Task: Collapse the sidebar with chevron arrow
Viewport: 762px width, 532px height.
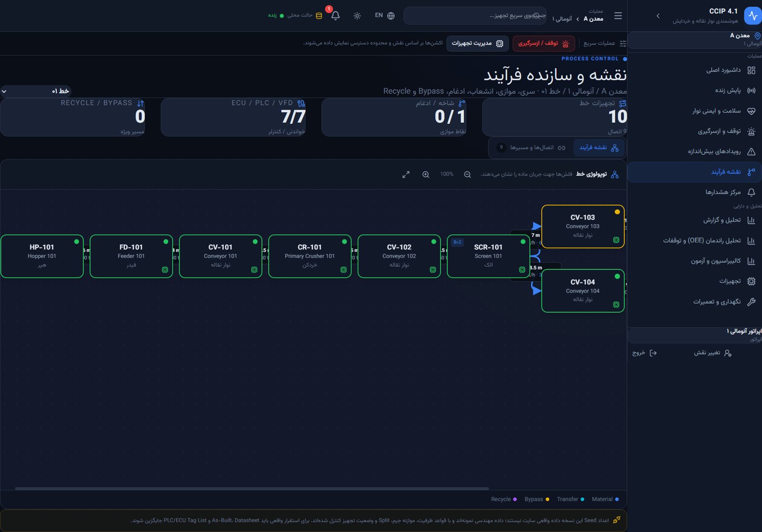Action: (x=658, y=16)
